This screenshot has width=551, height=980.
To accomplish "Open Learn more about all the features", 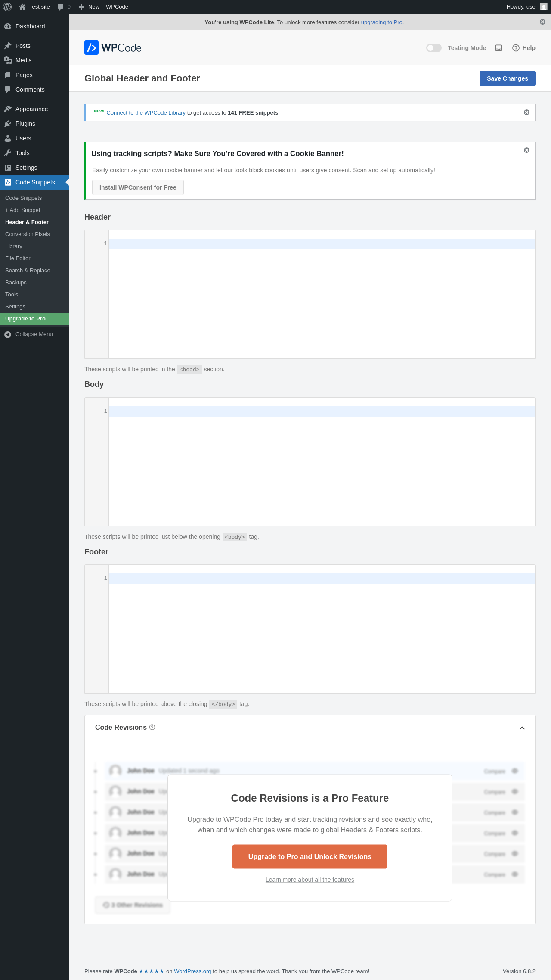I will (x=310, y=880).
